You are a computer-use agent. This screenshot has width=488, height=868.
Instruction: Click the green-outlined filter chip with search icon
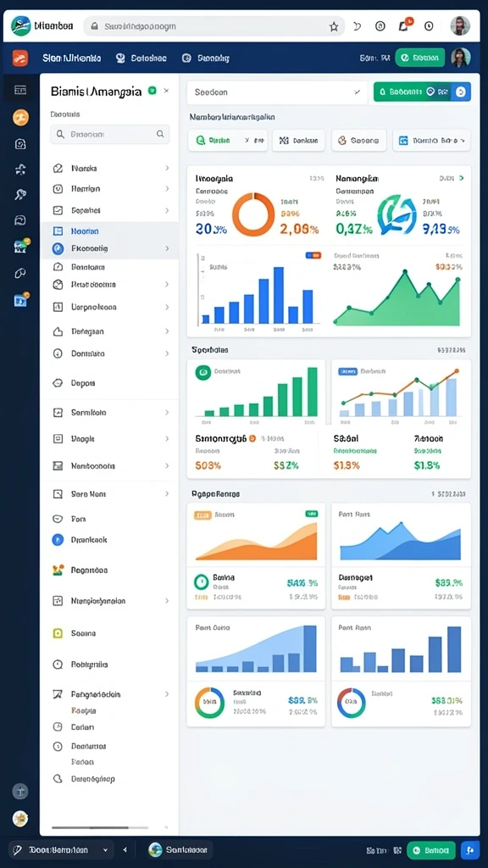(x=227, y=141)
